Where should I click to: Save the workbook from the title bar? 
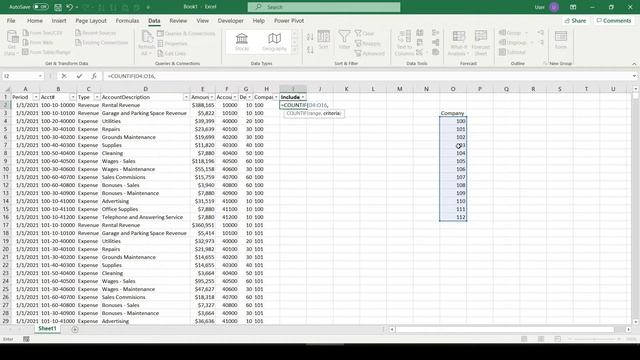pyautogui.click(x=58, y=7)
